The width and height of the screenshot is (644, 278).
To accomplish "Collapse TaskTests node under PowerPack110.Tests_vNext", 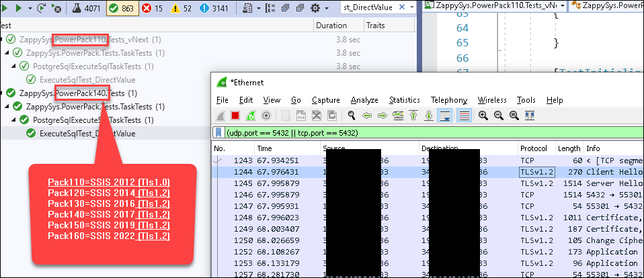I will [7, 52].
